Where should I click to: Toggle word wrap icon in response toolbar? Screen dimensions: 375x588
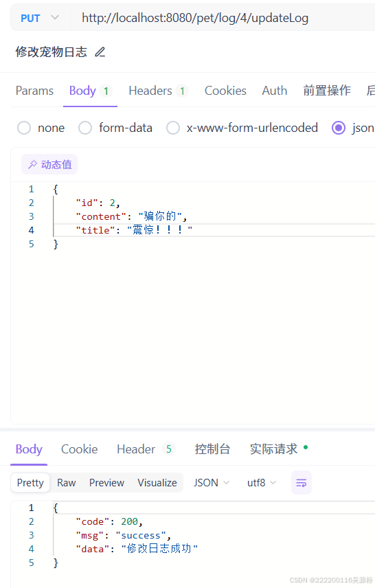point(302,483)
